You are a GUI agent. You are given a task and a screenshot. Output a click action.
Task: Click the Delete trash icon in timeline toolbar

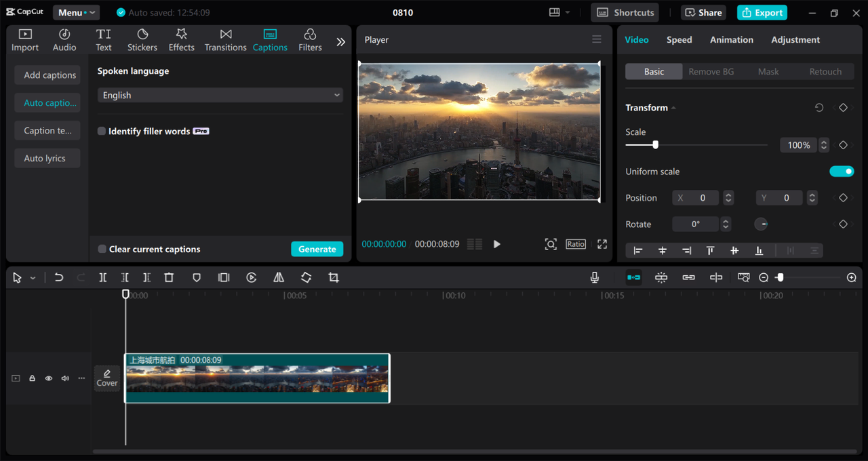[169, 277]
